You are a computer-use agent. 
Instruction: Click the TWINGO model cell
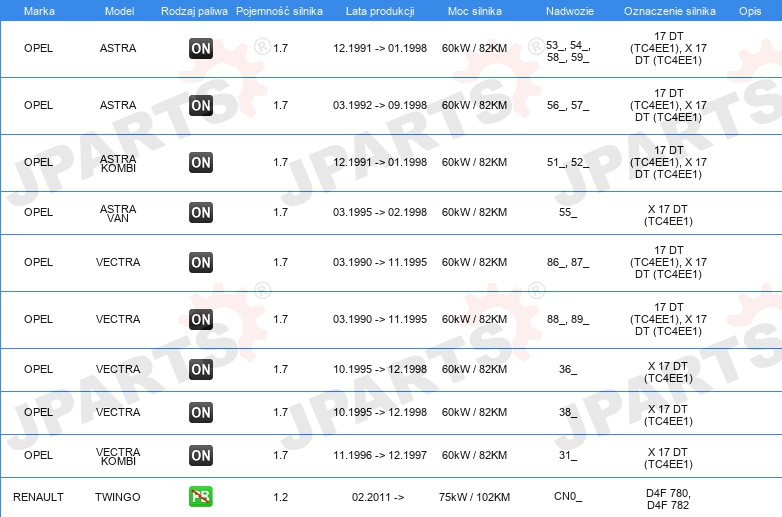click(x=118, y=497)
